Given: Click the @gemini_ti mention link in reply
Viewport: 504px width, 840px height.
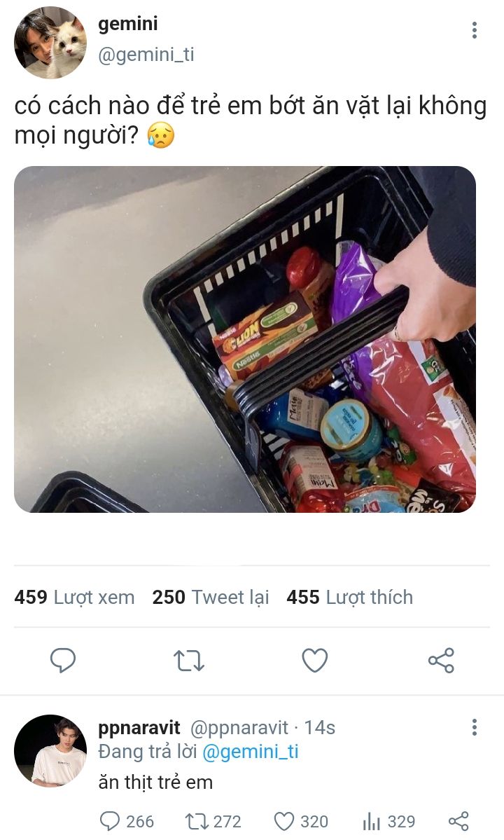Looking at the screenshot, I should click(251, 752).
